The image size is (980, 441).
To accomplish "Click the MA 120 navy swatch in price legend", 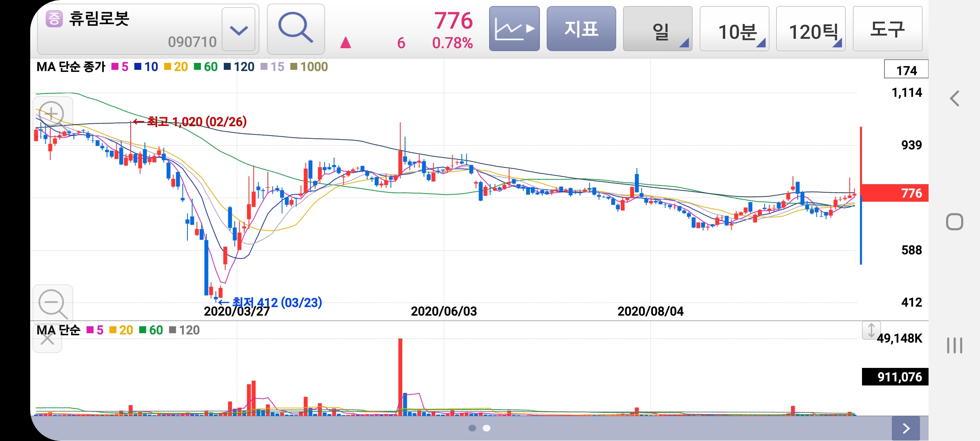I will pyautogui.click(x=227, y=67).
